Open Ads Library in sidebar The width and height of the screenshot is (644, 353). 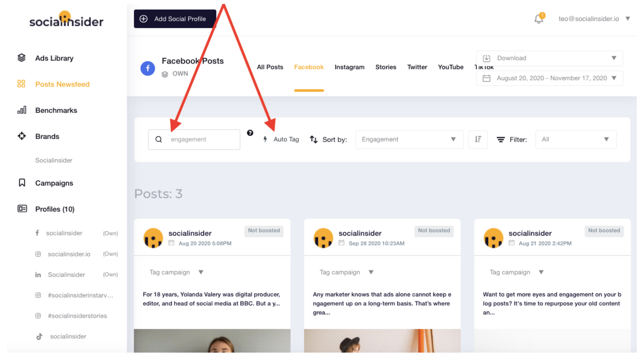tap(54, 58)
